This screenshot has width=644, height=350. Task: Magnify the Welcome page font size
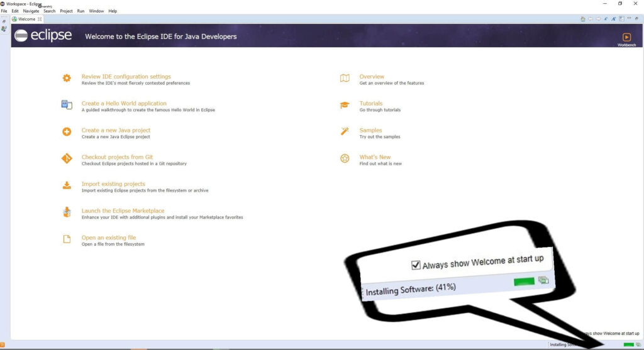tap(614, 19)
